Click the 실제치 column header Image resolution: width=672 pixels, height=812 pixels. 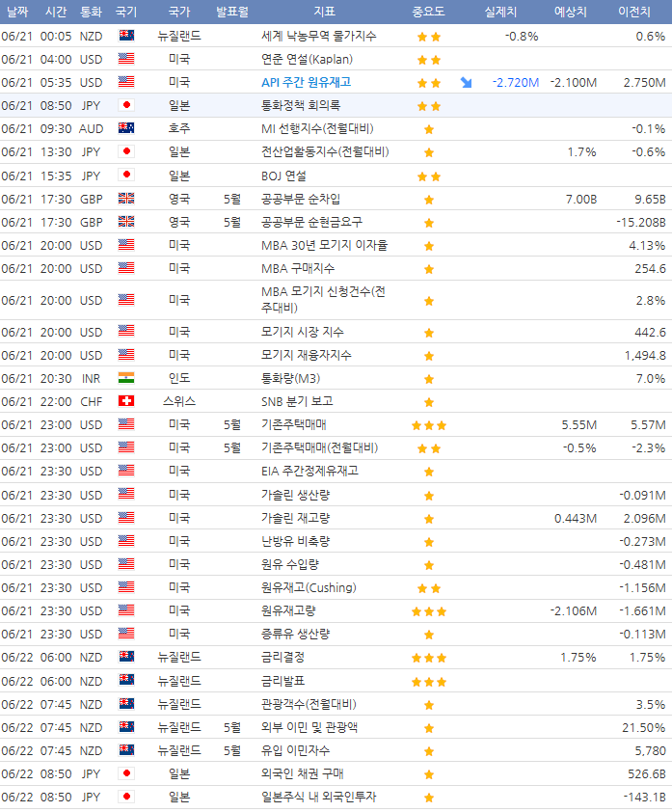(x=500, y=12)
